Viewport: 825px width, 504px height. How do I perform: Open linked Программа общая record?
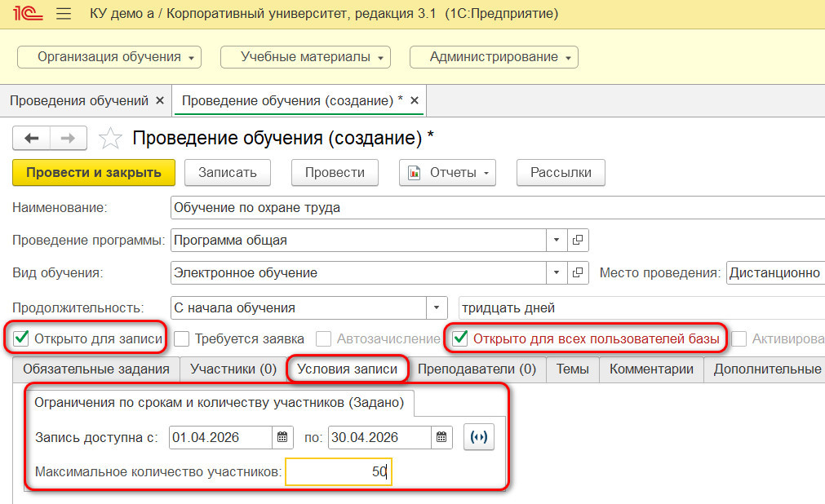click(578, 240)
